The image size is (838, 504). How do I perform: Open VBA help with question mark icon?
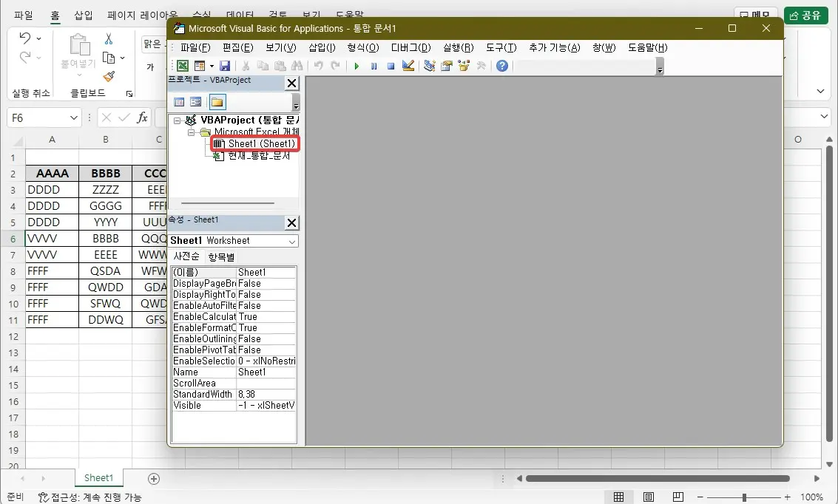(501, 66)
